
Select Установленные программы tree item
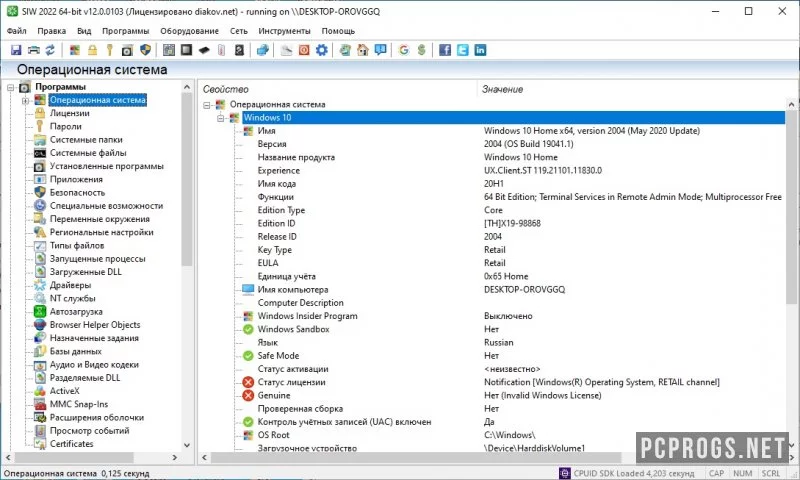point(107,166)
